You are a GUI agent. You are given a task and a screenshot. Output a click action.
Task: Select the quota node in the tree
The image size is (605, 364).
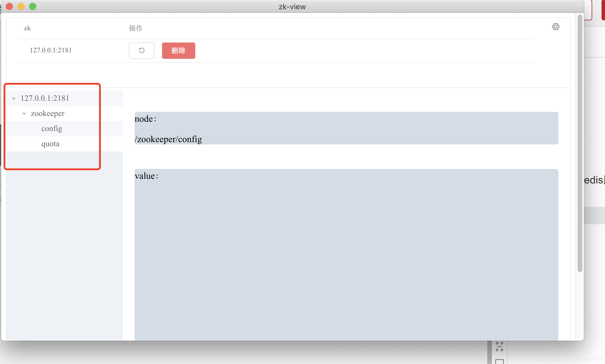(50, 143)
